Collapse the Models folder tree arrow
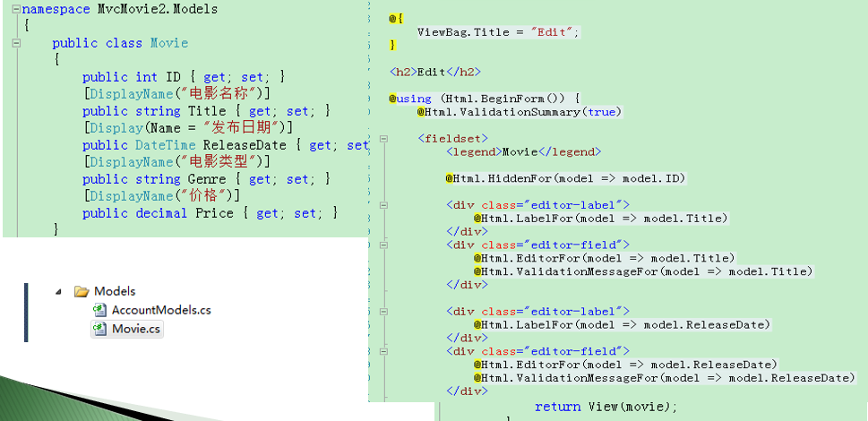 click(59, 291)
